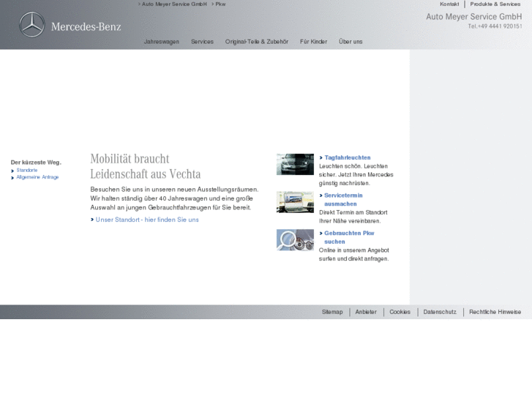This screenshot has height=399, width=532.
Task: Follow Unser Standort - hier finden Sie uns
Action: click(x=147, y=220)
